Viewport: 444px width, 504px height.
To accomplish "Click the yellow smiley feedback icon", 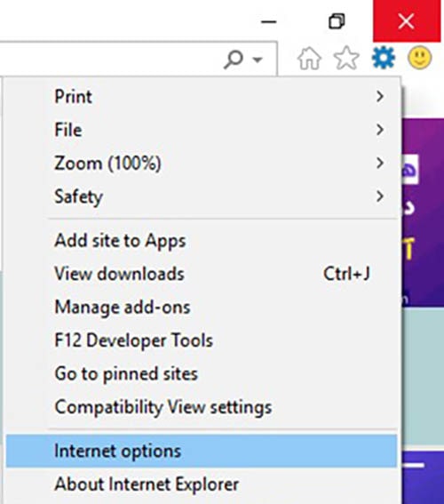I will pyautogui.click(x=419, y=58).
